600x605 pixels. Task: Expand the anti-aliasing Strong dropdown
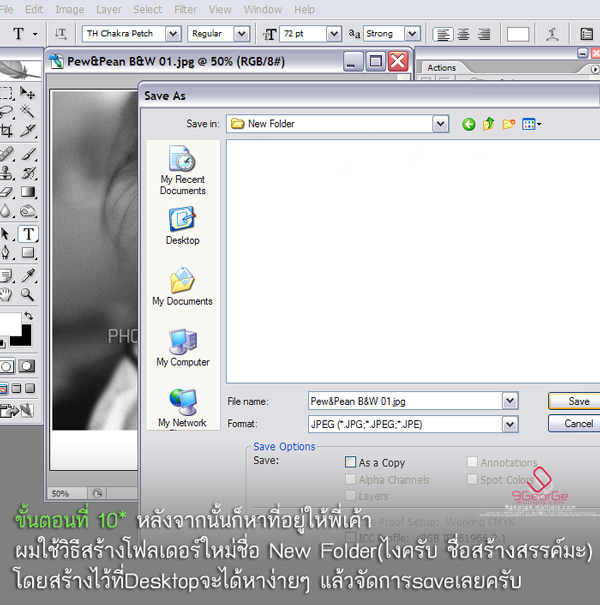tap(412, 34)
